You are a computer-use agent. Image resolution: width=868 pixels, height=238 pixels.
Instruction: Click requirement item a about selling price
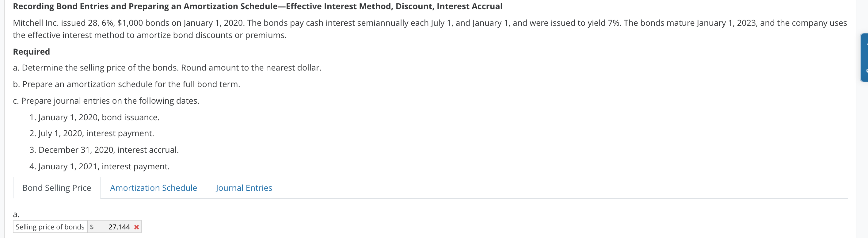click(167, 67)
